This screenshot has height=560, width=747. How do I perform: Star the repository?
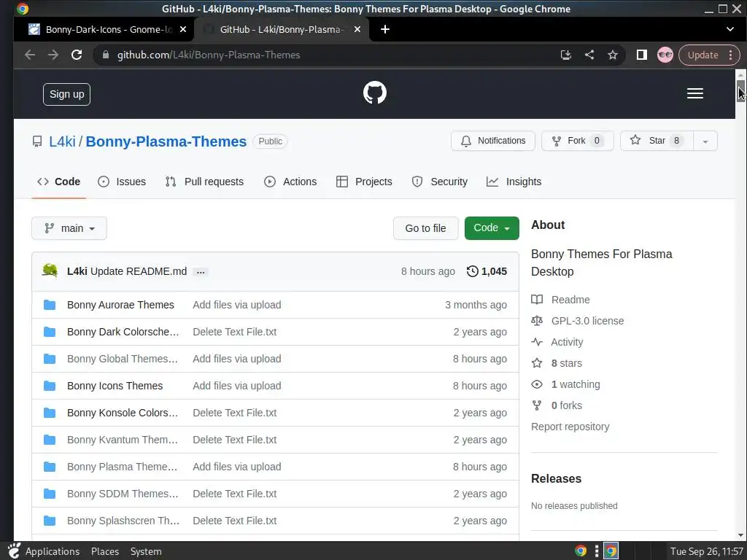click(657, 141)
